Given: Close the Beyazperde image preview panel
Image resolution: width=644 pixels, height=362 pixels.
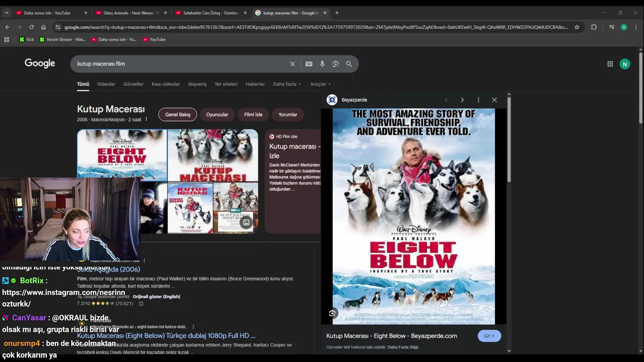Looking at the screenshot, I should point(494,100).
